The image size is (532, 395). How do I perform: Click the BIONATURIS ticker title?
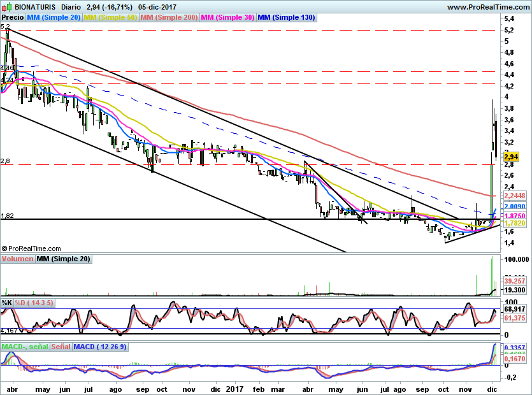[x=34, y=7]
